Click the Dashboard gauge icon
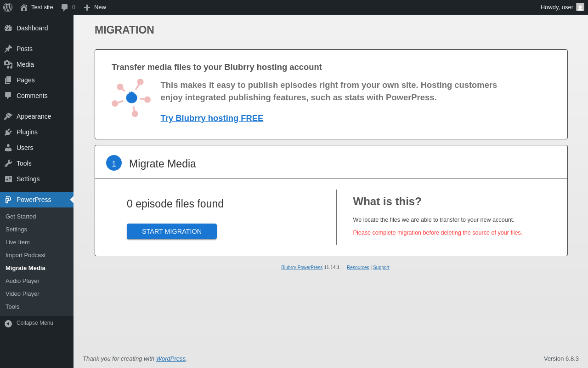The height and width of the screenshot is (368, 588). click(8, 28)
